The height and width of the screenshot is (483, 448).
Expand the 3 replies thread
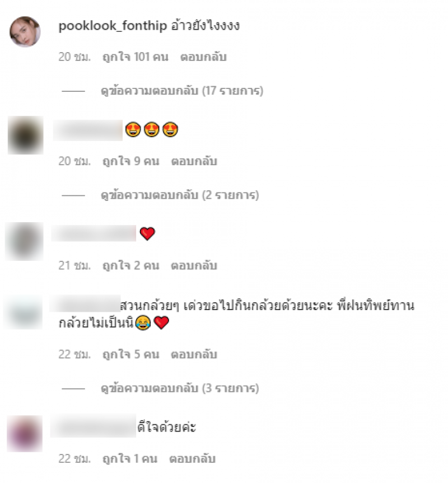pyautogui.click(x=180, y=388)
